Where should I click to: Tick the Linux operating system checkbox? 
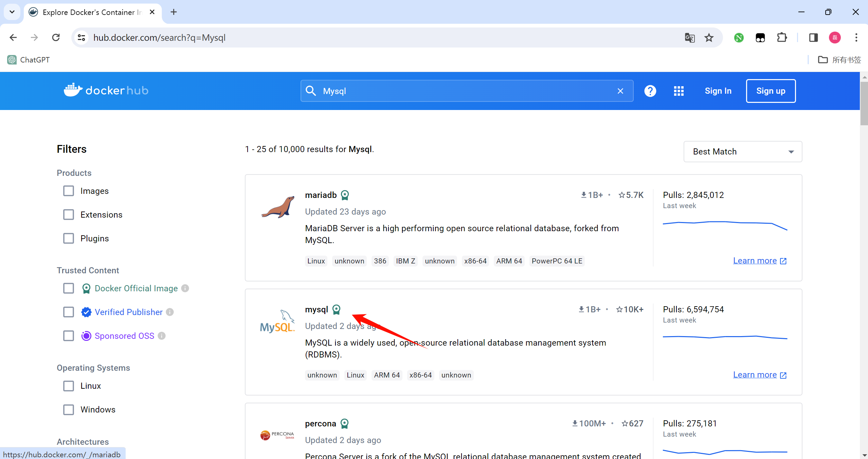[x=69, y=386]
